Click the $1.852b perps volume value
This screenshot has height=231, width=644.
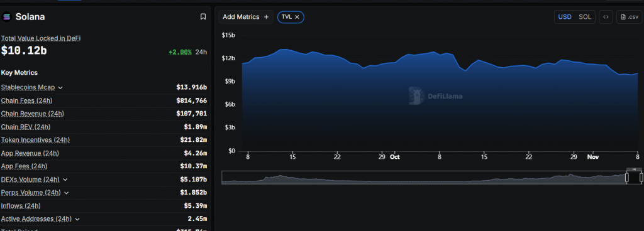194,193
